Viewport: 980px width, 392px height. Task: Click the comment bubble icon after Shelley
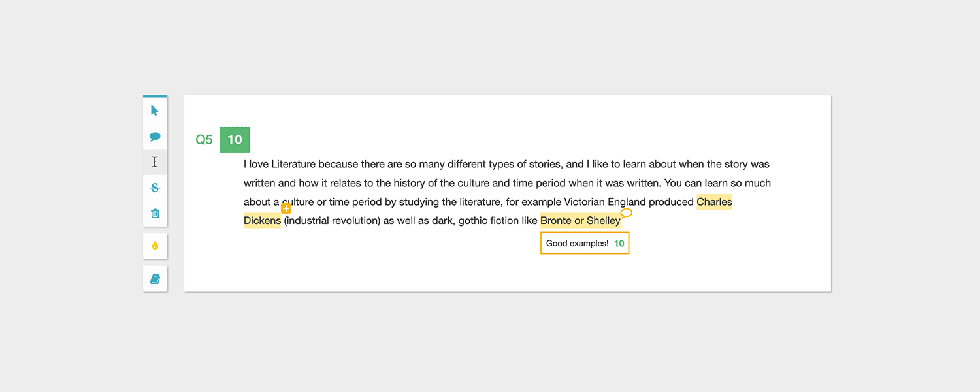tap(626, 213)
